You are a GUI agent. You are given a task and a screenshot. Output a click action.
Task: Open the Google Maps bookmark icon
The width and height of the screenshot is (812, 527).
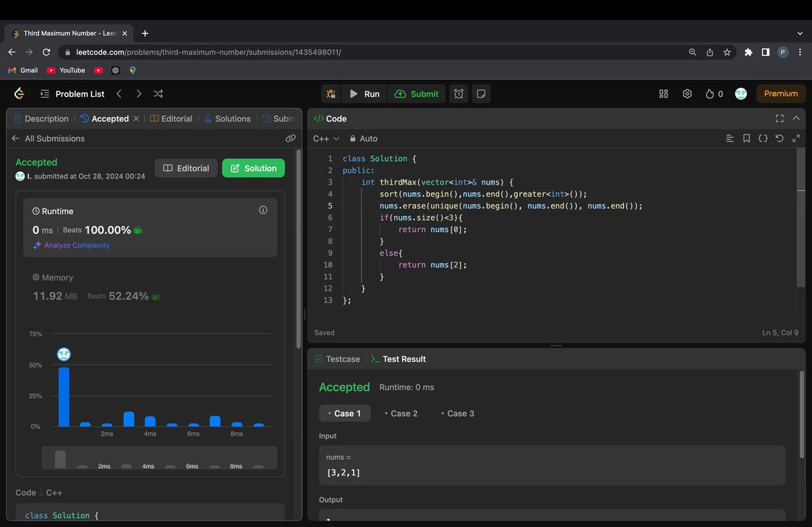click(x=133, y=70)
